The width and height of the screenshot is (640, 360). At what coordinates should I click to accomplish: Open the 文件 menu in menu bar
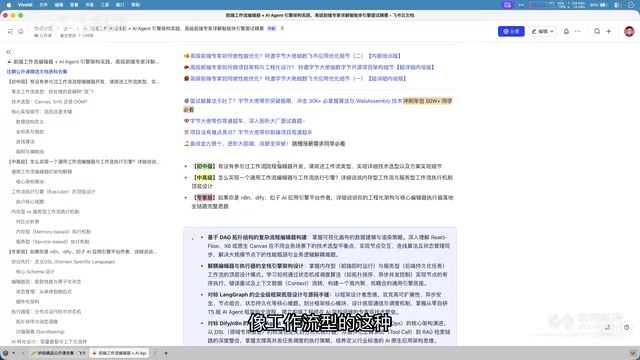(44, 5)
